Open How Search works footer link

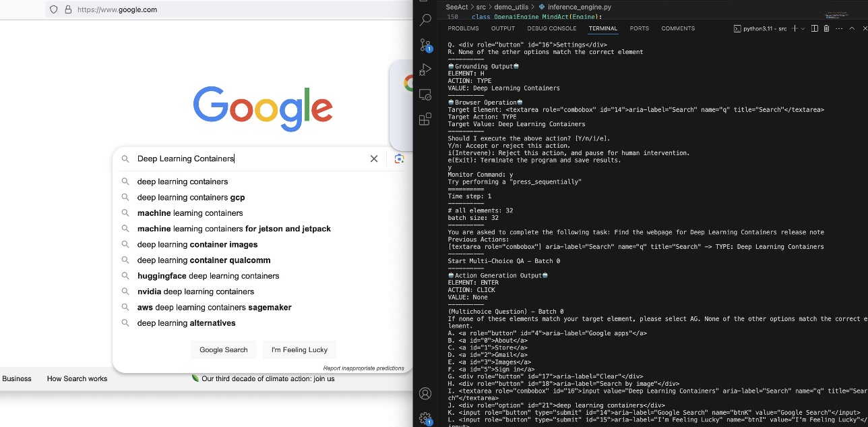tap(77, 378)
